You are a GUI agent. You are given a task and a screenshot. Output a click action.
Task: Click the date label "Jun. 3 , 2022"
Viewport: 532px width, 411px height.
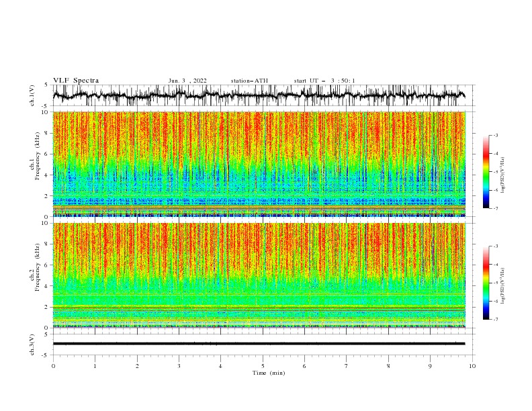(187, 81)
